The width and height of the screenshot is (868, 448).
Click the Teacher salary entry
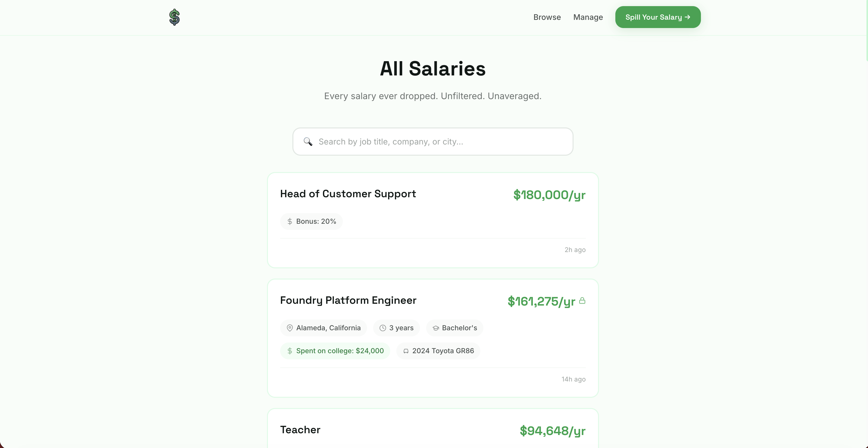pyautogui.click(x=300, y=429)
